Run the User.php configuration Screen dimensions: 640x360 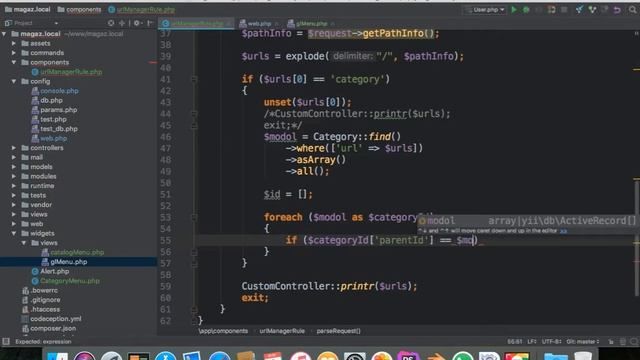coord(514,9)
